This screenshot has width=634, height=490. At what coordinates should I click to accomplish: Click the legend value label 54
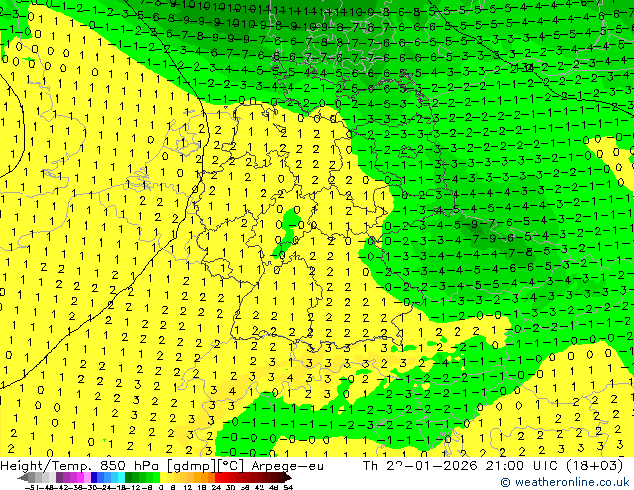point(288,488)
